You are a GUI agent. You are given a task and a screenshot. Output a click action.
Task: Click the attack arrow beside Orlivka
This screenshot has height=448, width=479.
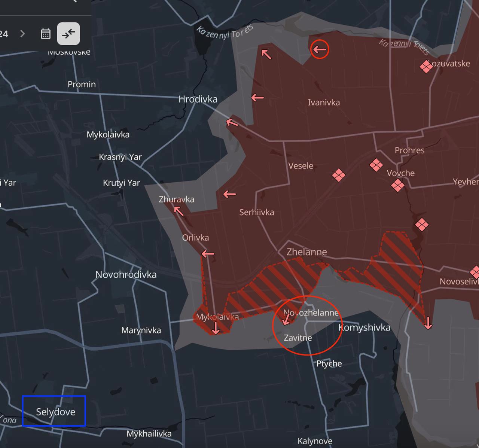(x=208, y=254)
